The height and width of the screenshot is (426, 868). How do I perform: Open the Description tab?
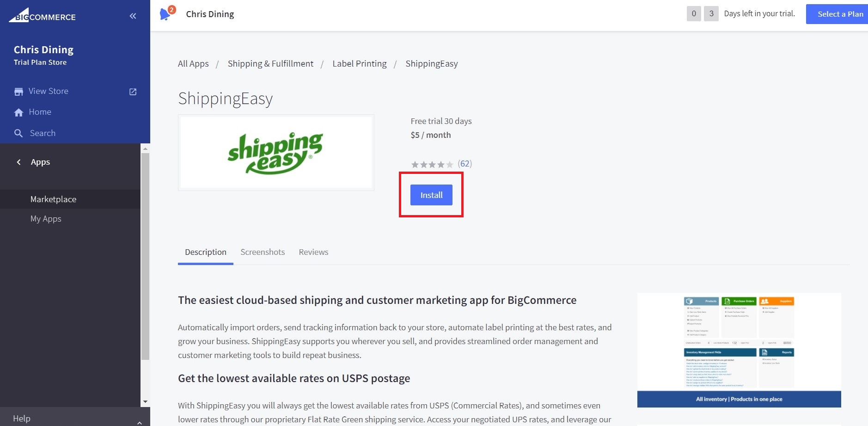pos(206,252)
